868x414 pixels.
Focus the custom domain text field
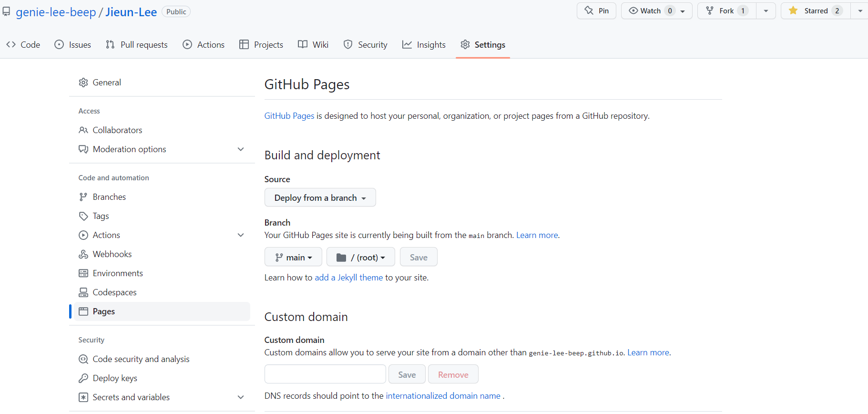click(325, 374)
